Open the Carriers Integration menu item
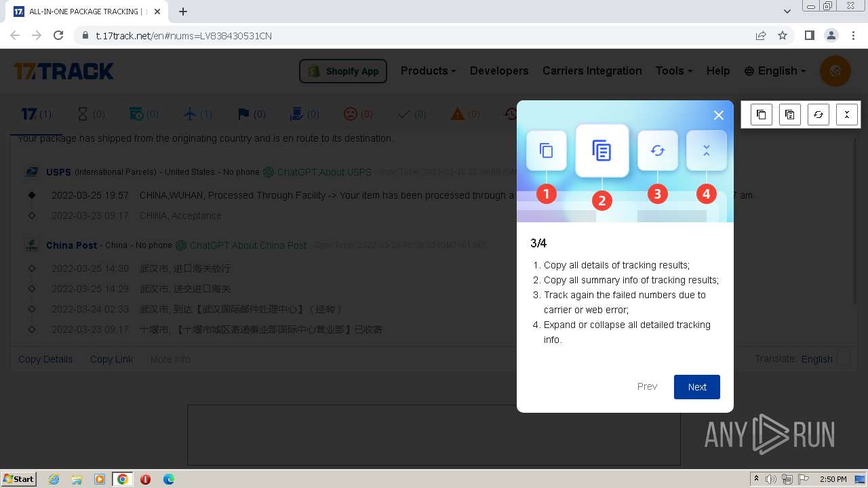The width and height of the screenshot is (868, 488). tap(592, 70)
